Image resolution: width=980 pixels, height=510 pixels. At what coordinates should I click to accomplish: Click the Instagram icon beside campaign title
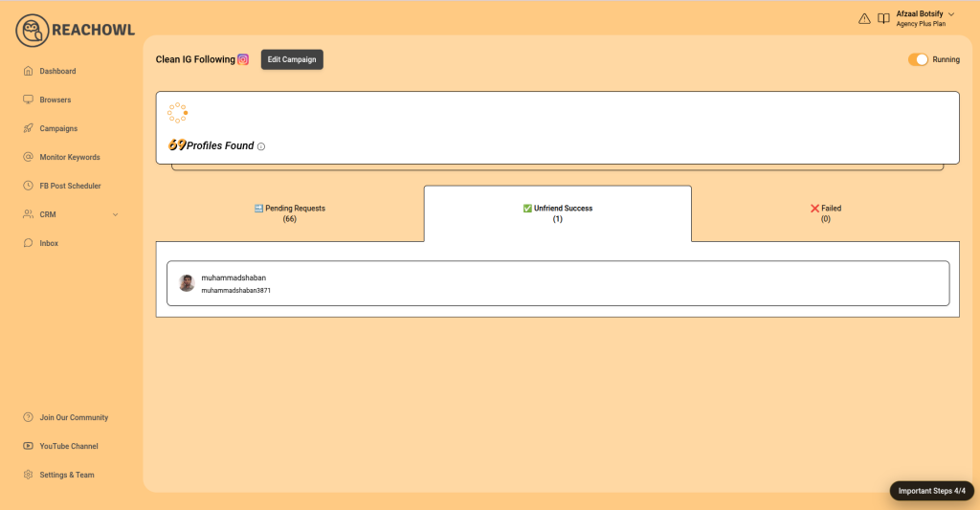click(243, 59)
